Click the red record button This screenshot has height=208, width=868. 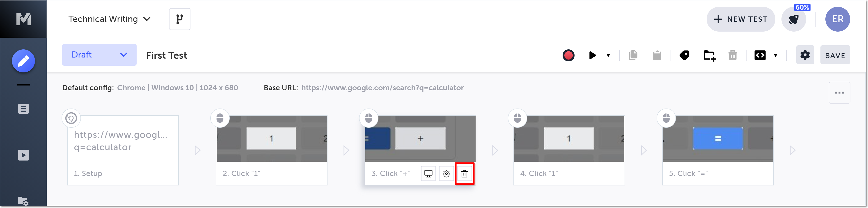pos(568,55)
